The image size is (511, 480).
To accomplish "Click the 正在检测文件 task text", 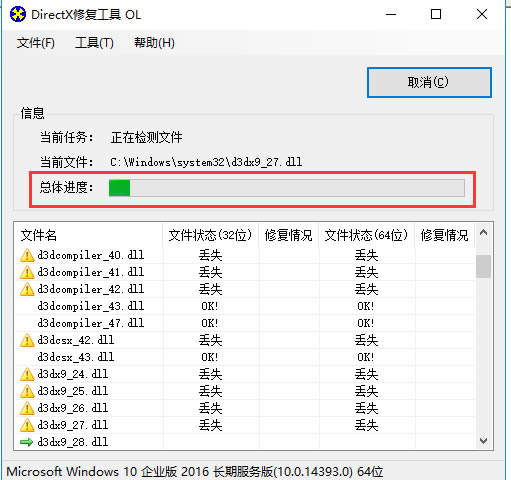I will (x=146, y=137).
